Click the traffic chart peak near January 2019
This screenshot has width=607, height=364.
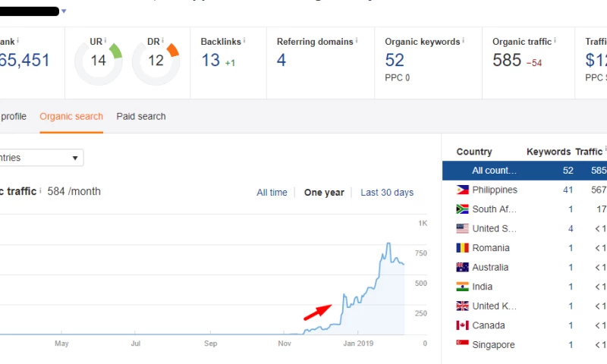(388, 244)
